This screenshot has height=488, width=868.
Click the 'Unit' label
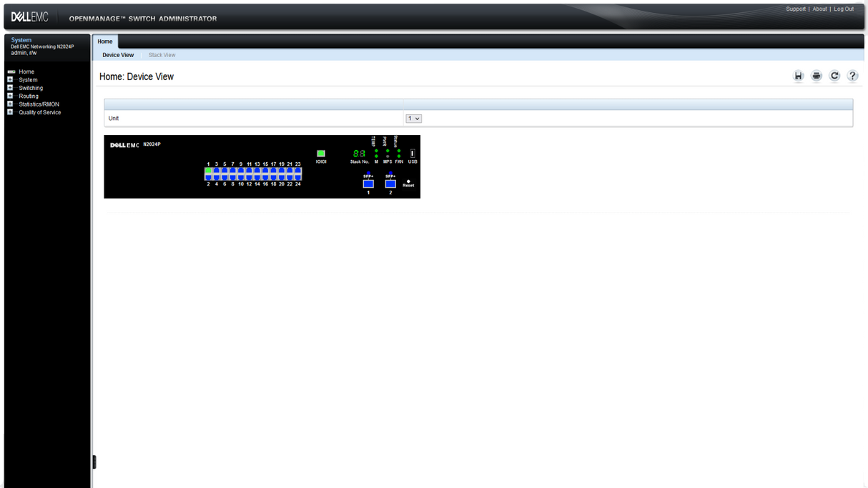(x=114, y=119)
